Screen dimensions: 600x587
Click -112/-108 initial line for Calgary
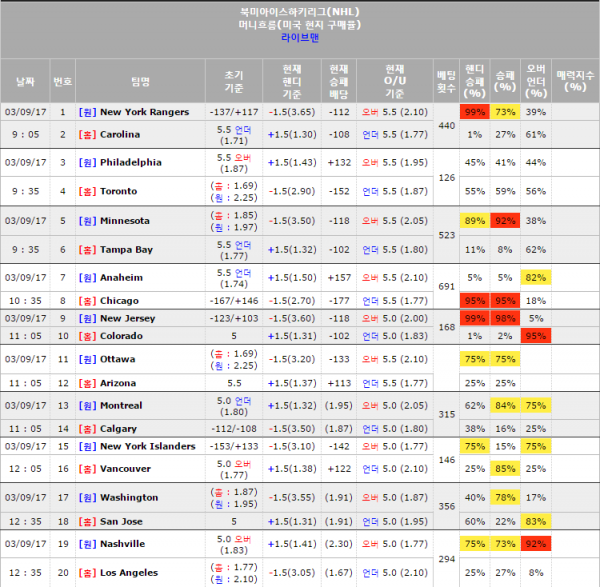click(x=234, y=429)
